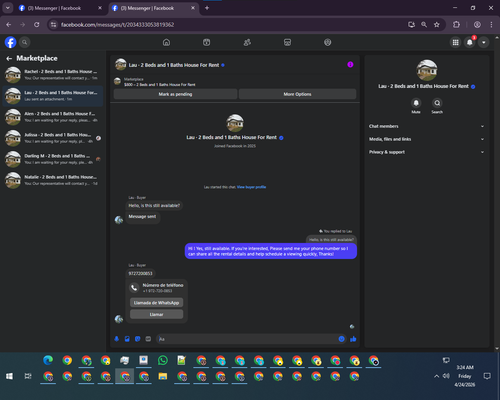The height and width of the screenshot is (400, 500).
Task: Attach a file with the image icon
Action: coord(127,339)
